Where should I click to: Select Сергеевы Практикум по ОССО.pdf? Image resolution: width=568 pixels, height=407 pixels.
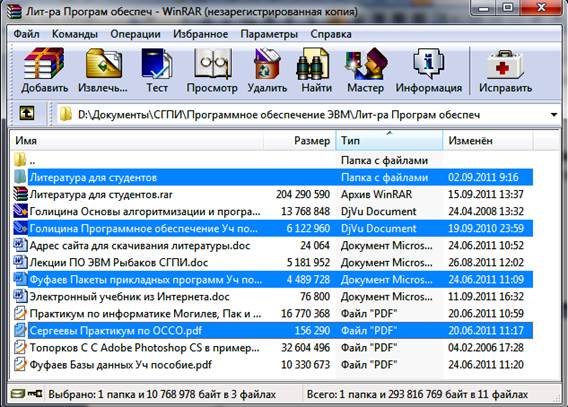[116, 331]
